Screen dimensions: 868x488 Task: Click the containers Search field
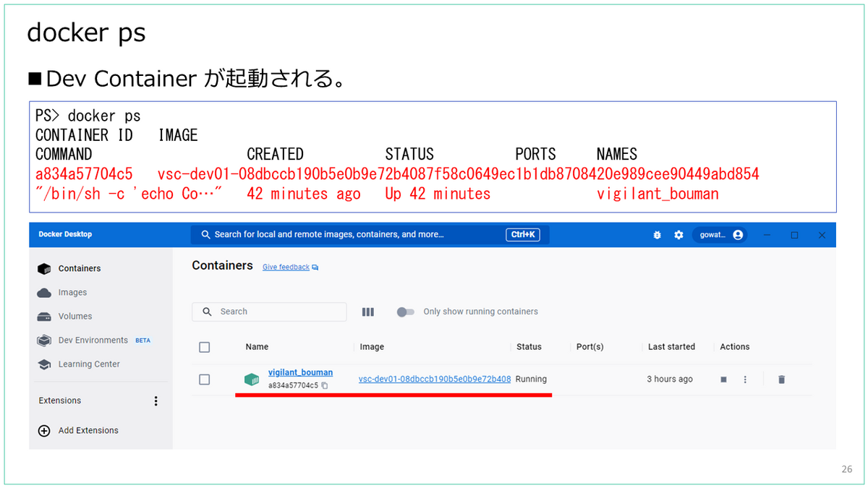(x=269, y=312)
